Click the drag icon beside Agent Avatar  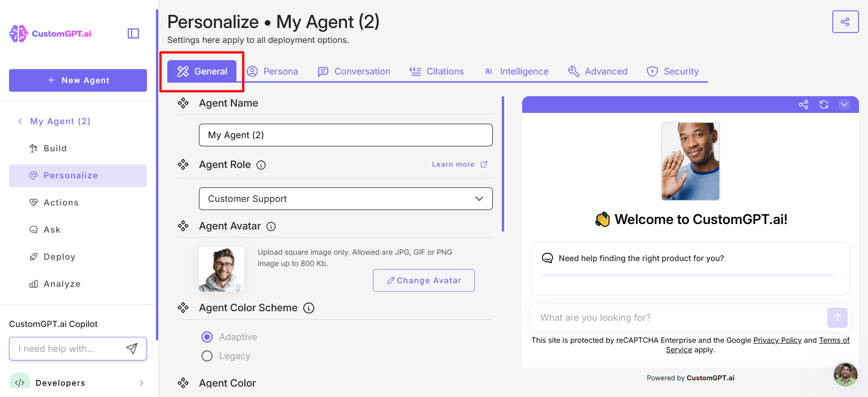point(183,226)
